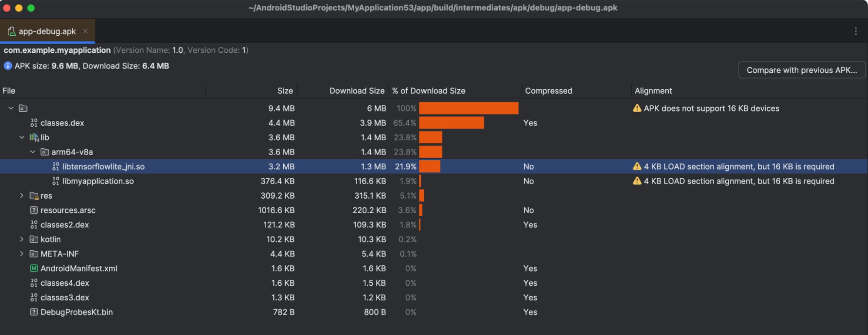Expand the kotlin folder
The image size is (868, 335).
click(x=22, y=239)
